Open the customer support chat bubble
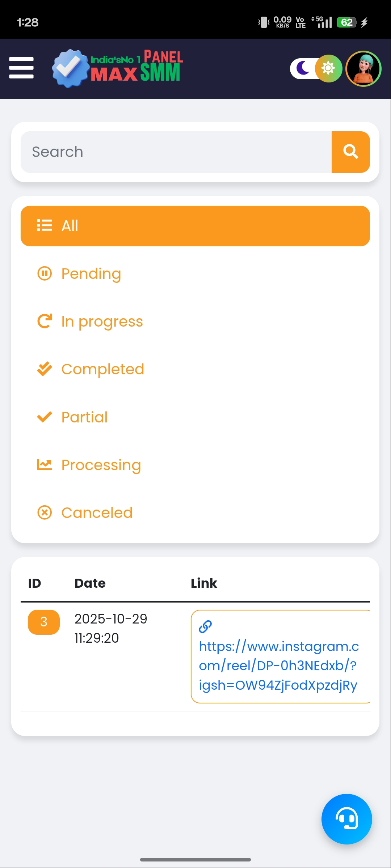391x868 pixels. (346, 820)
